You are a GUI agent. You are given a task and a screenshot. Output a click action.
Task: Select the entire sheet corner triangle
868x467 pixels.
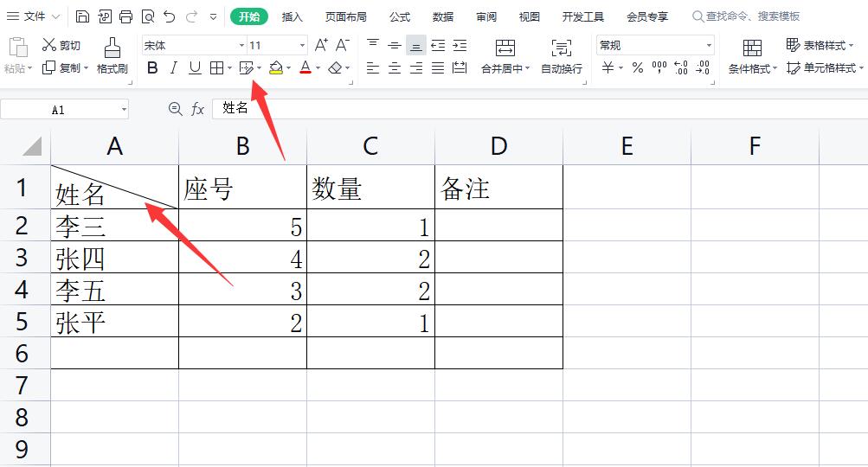[32, 147]
